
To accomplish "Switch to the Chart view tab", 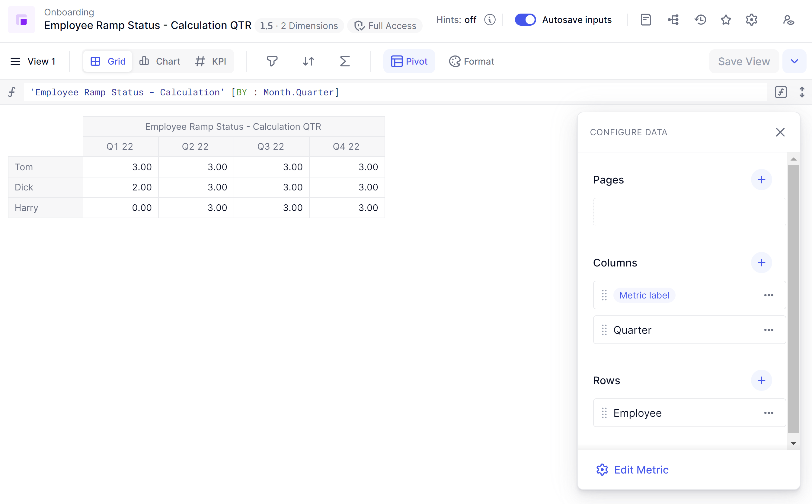I will point(160,61).
